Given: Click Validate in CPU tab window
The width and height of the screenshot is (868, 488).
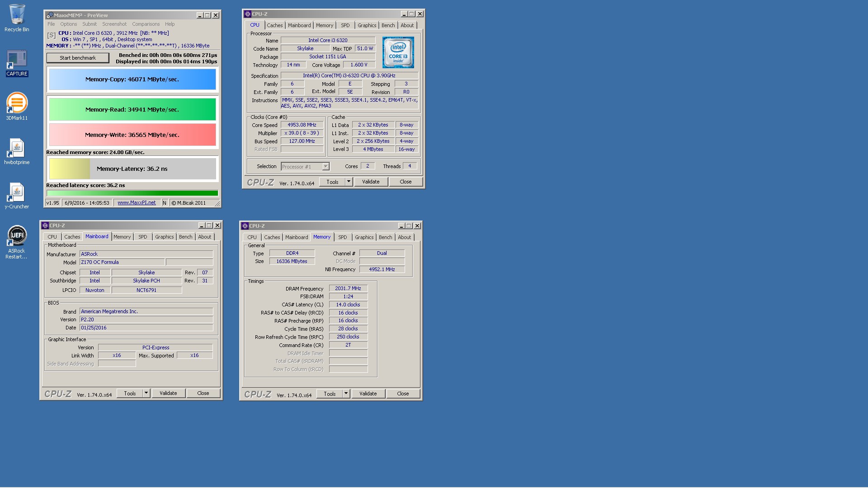Looking at the screenshot, I should coord(371,182).
